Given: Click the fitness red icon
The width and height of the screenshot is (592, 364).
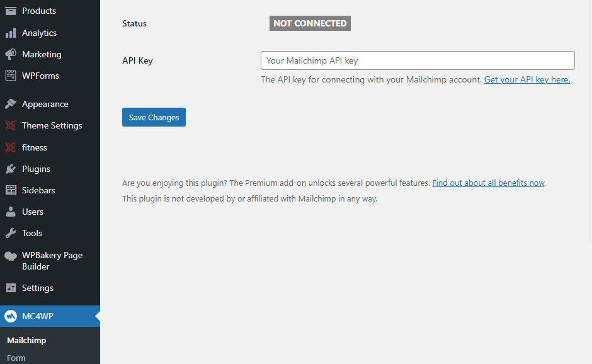Looking at the screenshot, I should pyautogui.click(x=11, y=147).
